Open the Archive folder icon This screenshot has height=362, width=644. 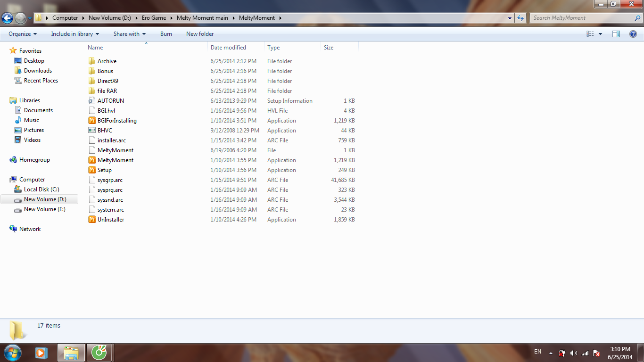coord(92,61)
